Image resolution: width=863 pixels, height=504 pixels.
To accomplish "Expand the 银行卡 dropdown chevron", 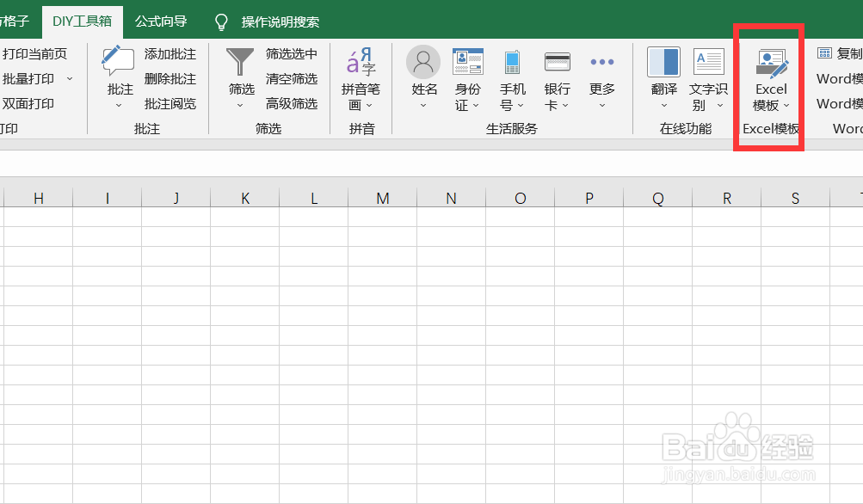I will coord(565,105).
